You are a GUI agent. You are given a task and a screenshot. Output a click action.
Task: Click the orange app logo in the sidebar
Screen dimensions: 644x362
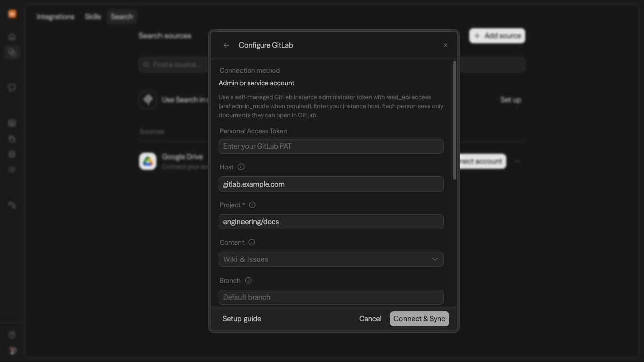coord(12,14)
